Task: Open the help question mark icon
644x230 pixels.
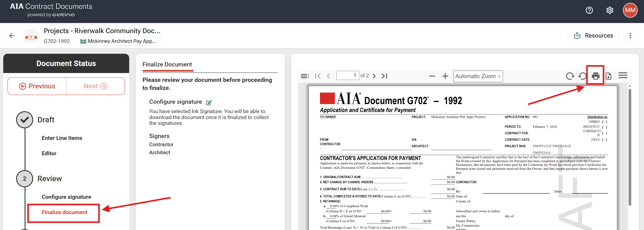Action: (x=589, y=10)
